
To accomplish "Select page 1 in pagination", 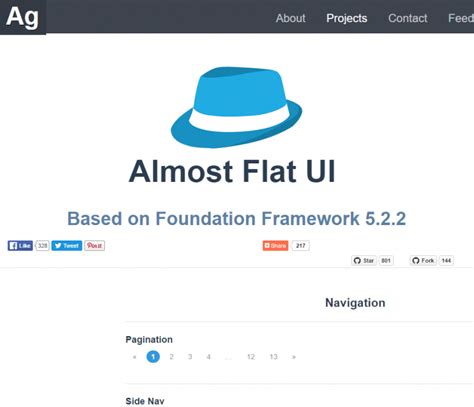I will pos(153,357).
